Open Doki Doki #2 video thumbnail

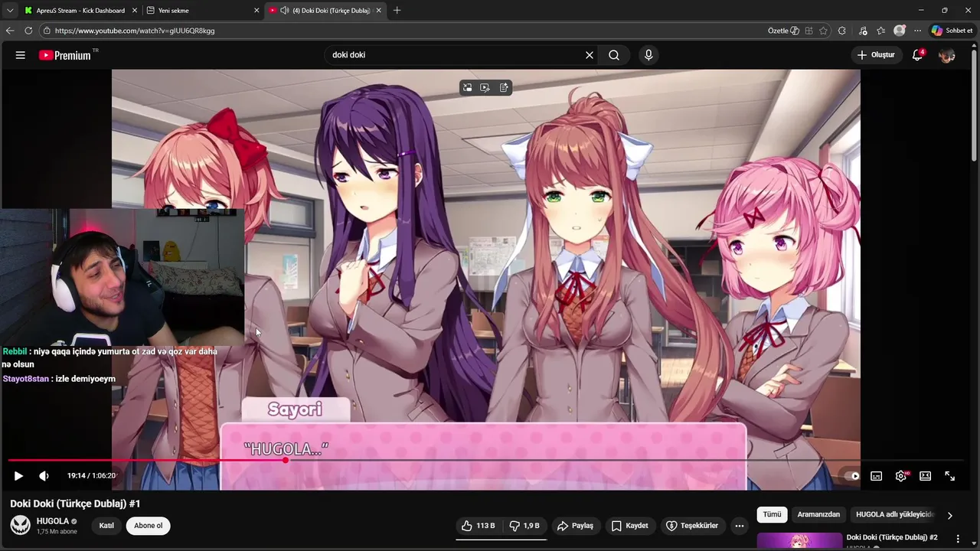point(799,541)
